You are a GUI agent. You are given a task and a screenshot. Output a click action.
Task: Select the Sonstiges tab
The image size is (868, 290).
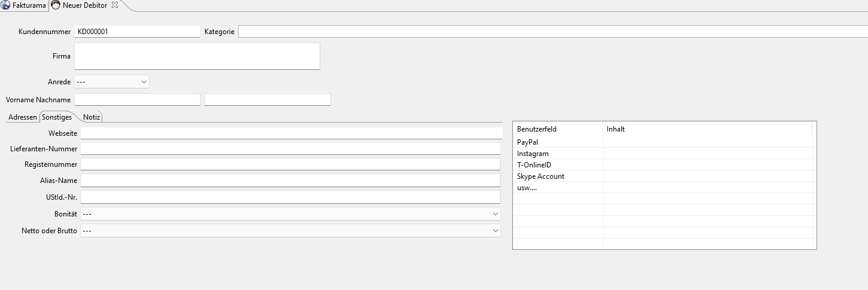coord(57,117)
